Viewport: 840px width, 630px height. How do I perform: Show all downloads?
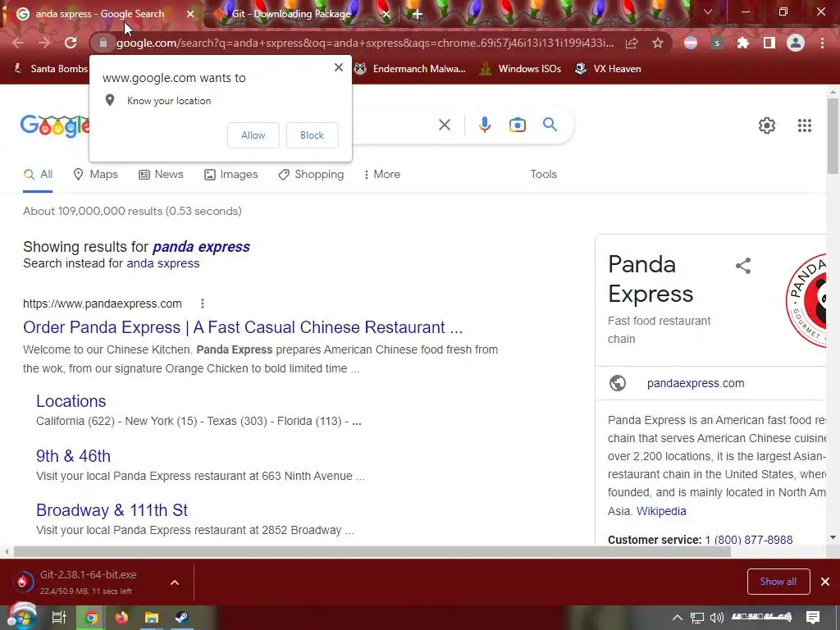778,582
